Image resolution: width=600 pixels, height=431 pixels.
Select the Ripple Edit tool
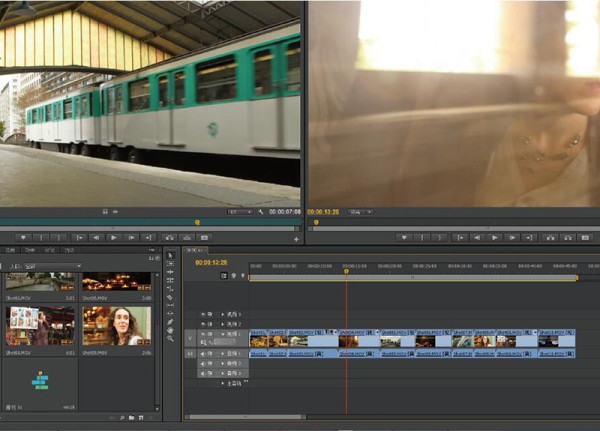(x=171, y=272)
